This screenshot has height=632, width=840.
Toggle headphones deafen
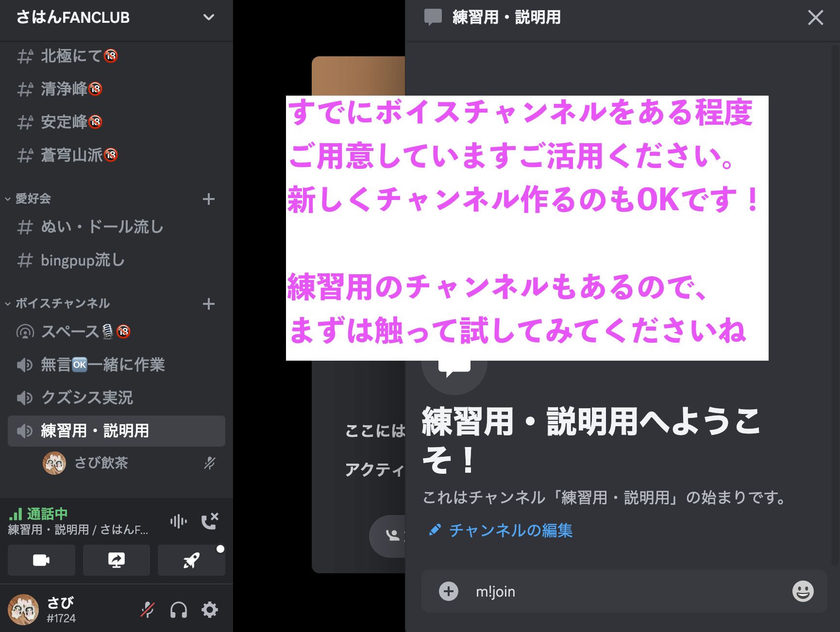tap(179, 610)
